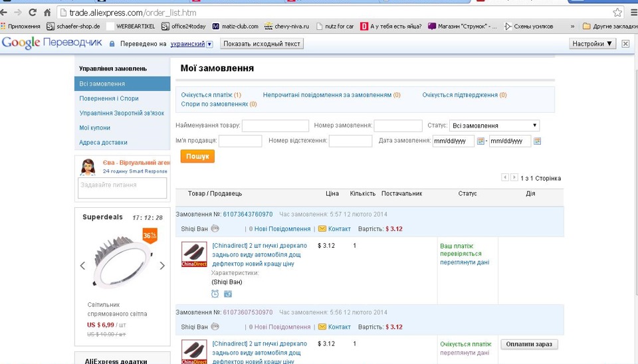
Task: Open the Настройки translate settings dropdown
Action: (592, 44)
